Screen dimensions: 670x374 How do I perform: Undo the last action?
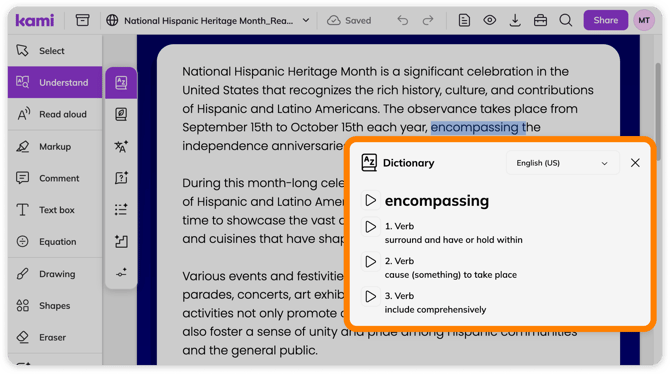pyautogui.click(x=403, y=20)
